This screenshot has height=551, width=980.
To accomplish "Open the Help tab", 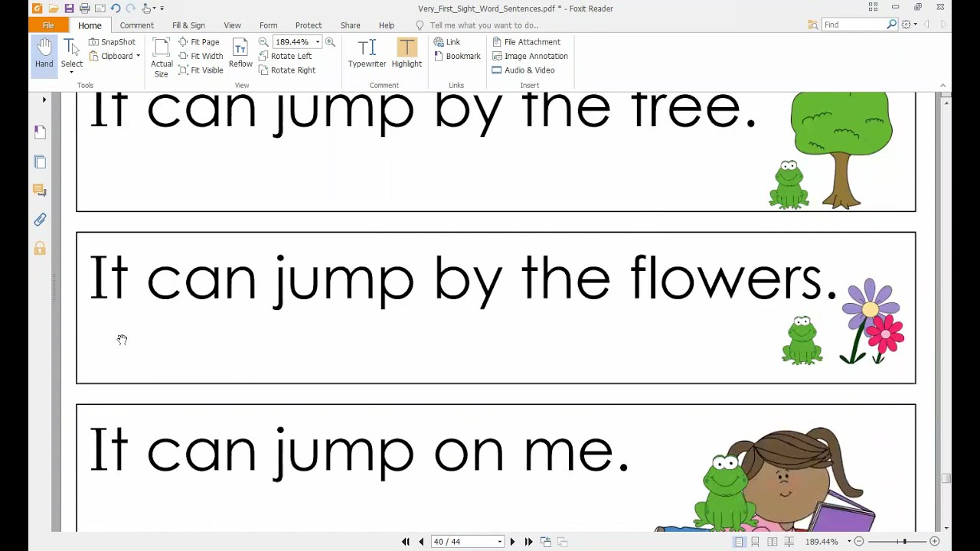I will click(x=387, y=25).
